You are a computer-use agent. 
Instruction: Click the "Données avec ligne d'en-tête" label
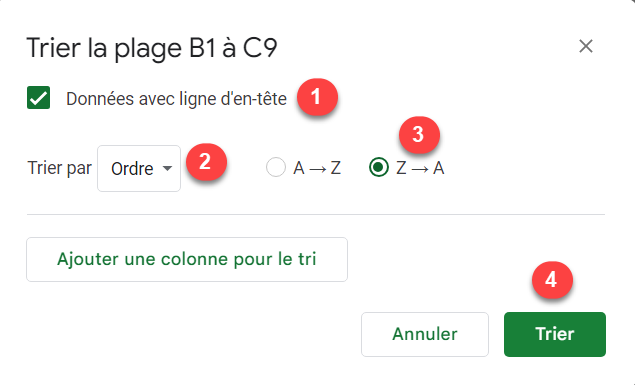click(176, 99)
